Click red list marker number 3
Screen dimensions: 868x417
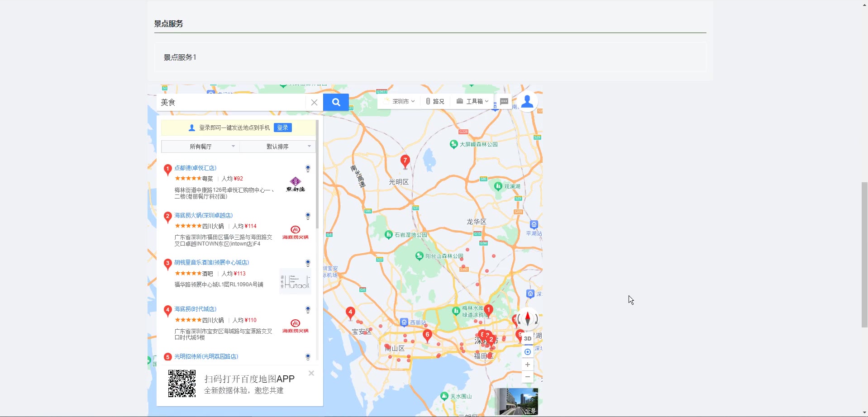click(167, 264)
